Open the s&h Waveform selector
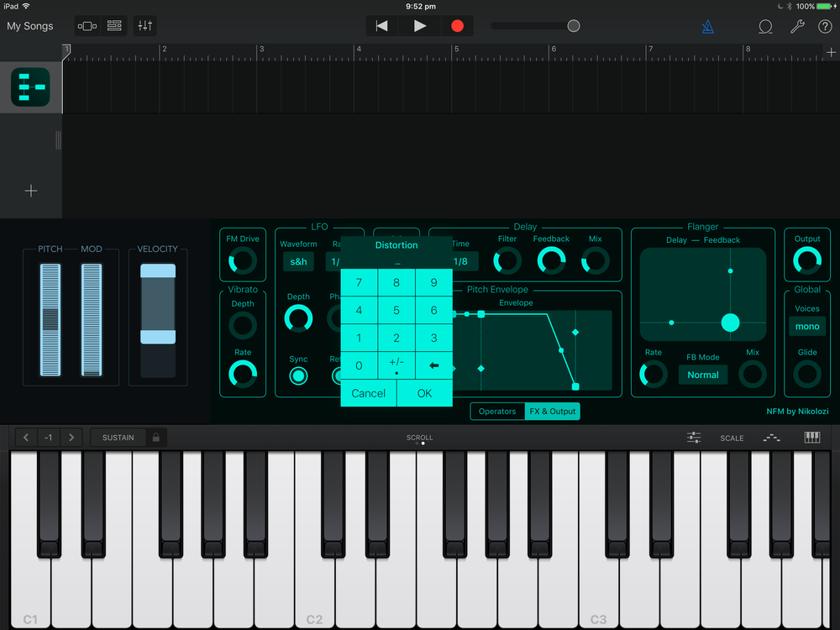This screenshot has width=840, height=630. tap(298, 262)
